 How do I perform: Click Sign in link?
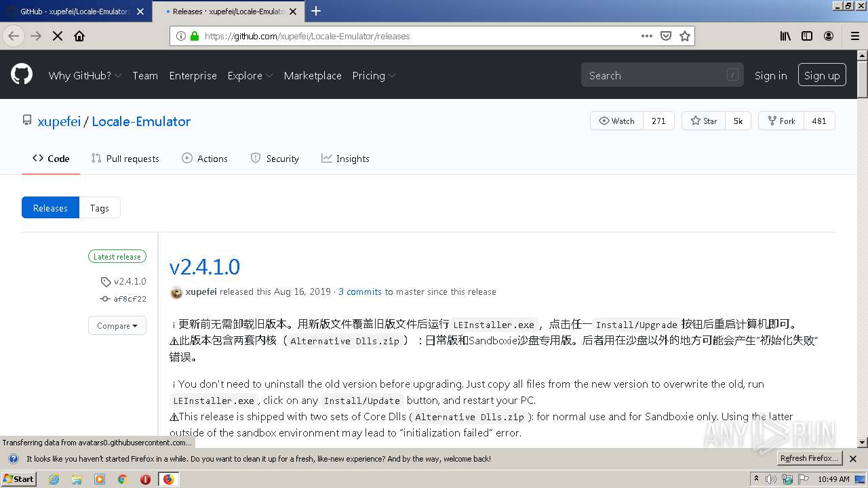pyautogui.click(x=771, y=75)
